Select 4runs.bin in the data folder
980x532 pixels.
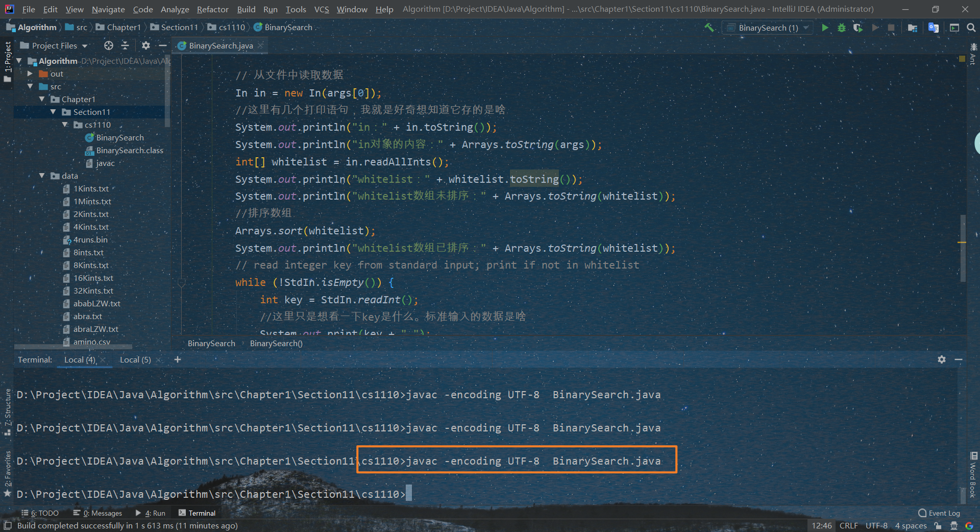click(x=85, y=239)
